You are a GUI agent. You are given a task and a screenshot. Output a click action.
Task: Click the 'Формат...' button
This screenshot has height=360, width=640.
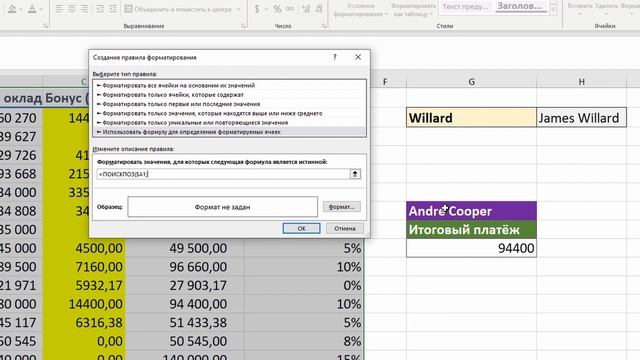tap(342, 207)
